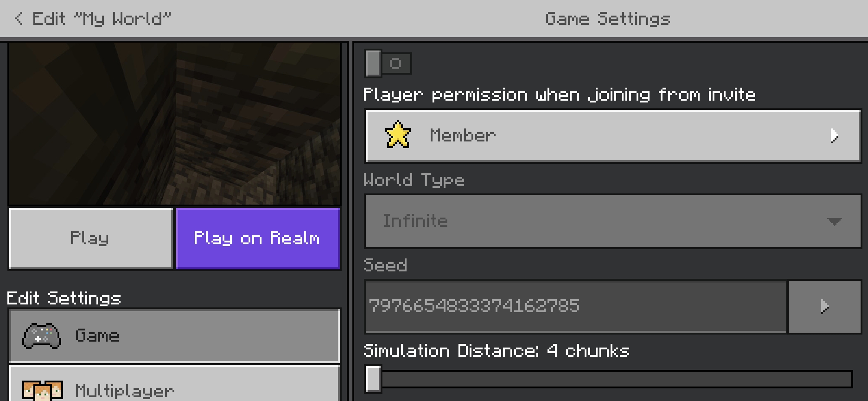Click the Game Settings header title
The height and width of the screenshot is (401, 868).
608,19
